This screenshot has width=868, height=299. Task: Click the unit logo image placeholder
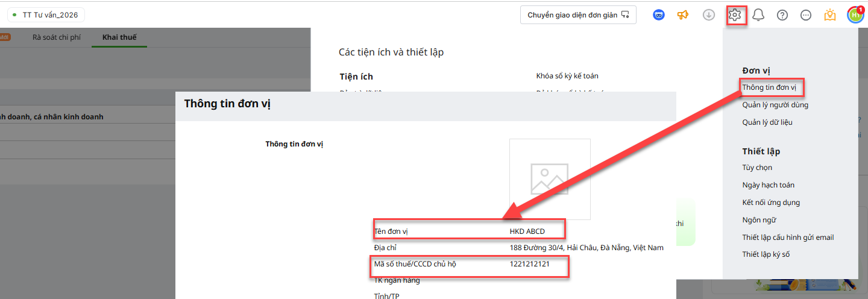click(x=549, y=179)
